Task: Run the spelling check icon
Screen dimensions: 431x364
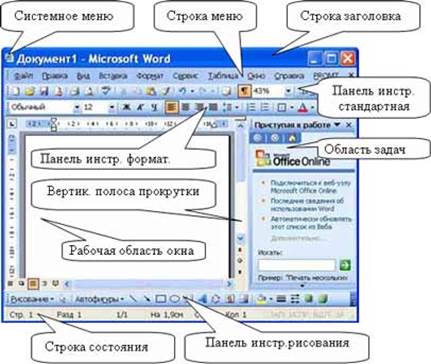Action: (106, 91)
